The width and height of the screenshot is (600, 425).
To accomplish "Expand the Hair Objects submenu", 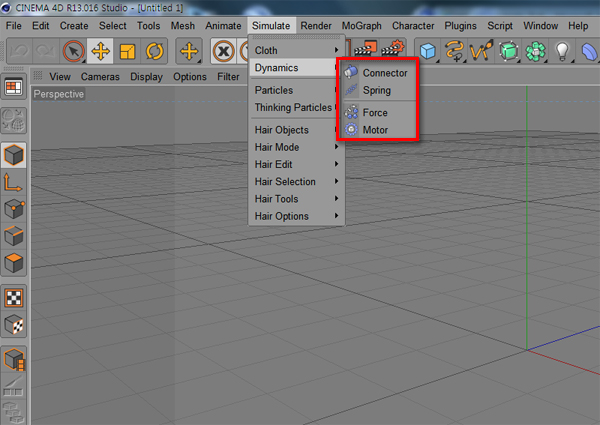I will point(293,130).
